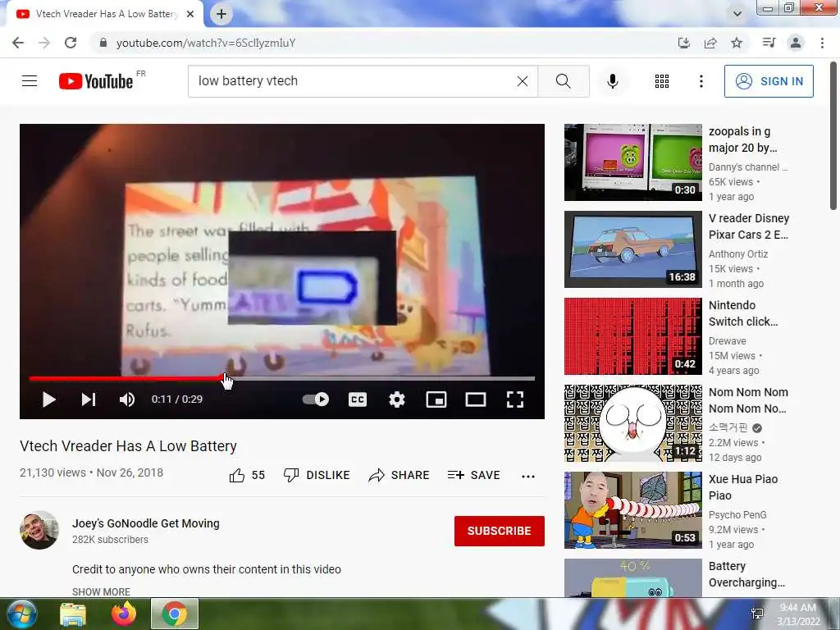Share the video
The image size is (840, 630).
coord(399,475)
